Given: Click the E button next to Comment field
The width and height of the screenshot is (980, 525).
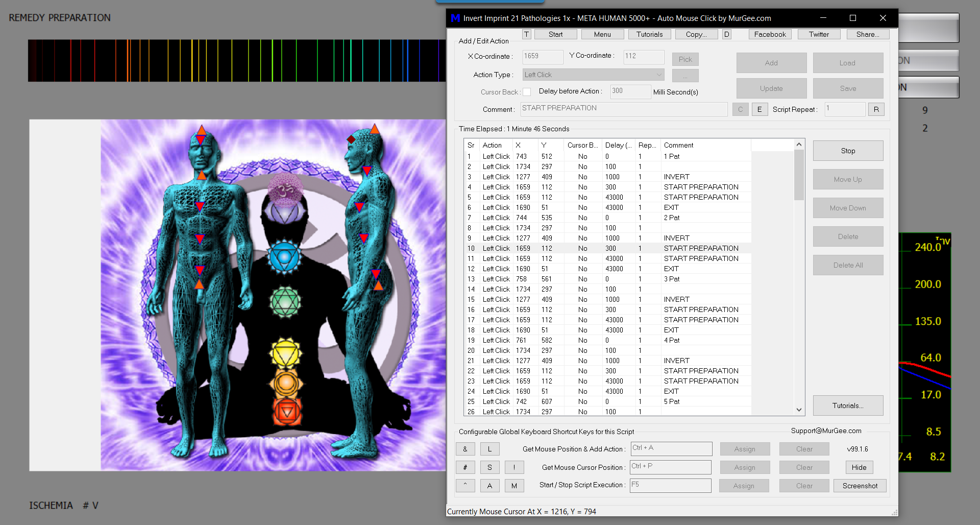Looking at the screenshot, I should [759, 109].
